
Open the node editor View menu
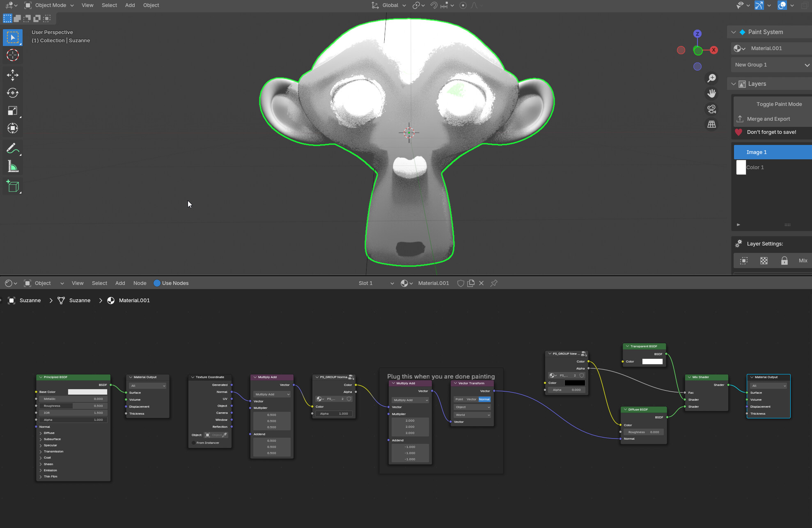78,283
